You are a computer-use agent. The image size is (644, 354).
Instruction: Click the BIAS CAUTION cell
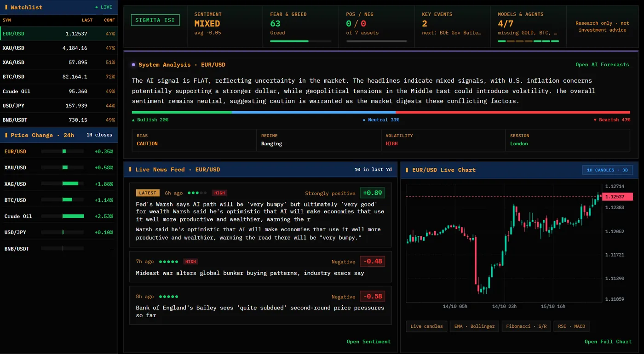(x=194, y=140)
